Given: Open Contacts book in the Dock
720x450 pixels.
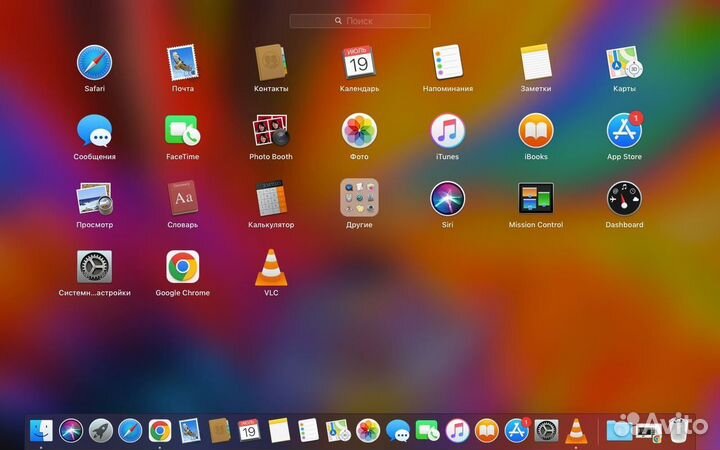Looking at the screenshot, I should [x=219, y=431].
